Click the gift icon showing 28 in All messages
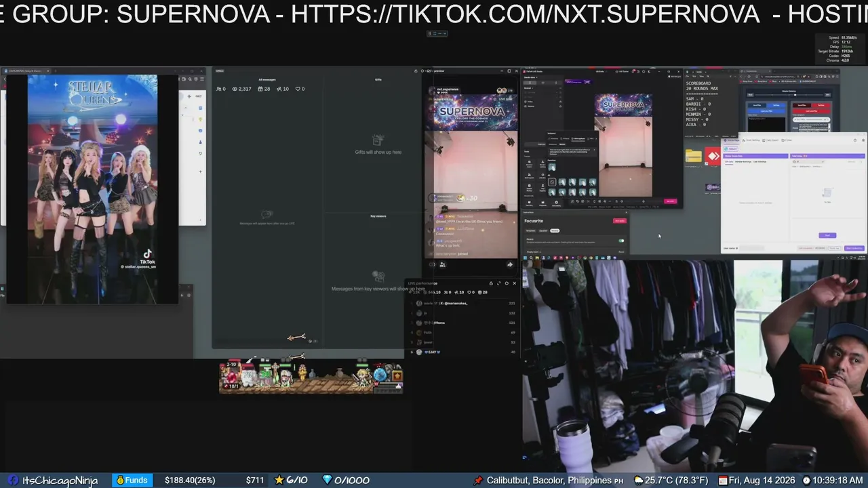The height and width of the screenshot is (488, 868). point(260,89)
